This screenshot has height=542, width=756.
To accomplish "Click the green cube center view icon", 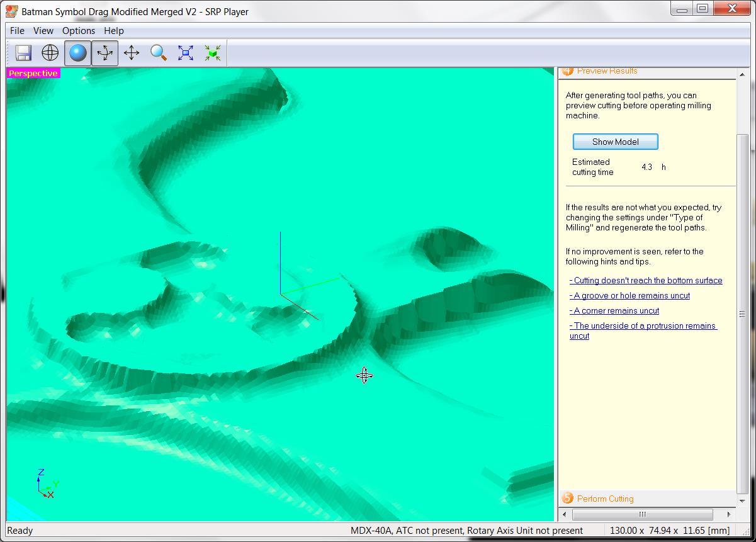I will [x=213, y=53].
